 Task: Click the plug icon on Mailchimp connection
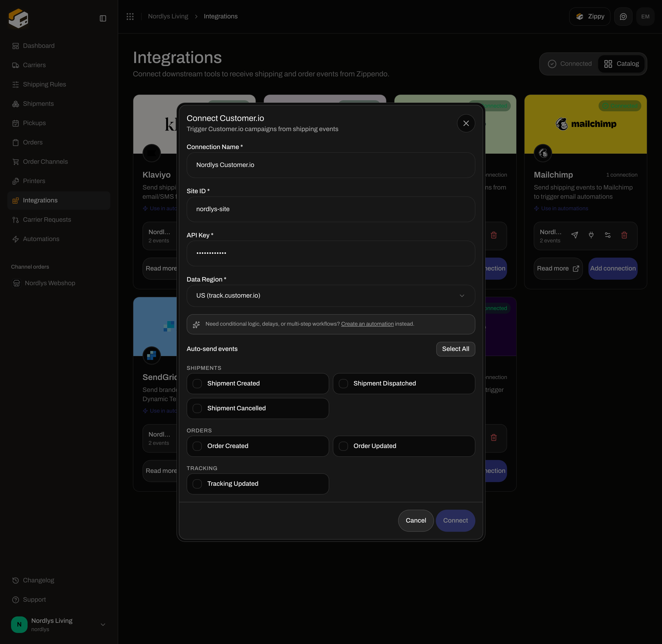tap(591, 235)
